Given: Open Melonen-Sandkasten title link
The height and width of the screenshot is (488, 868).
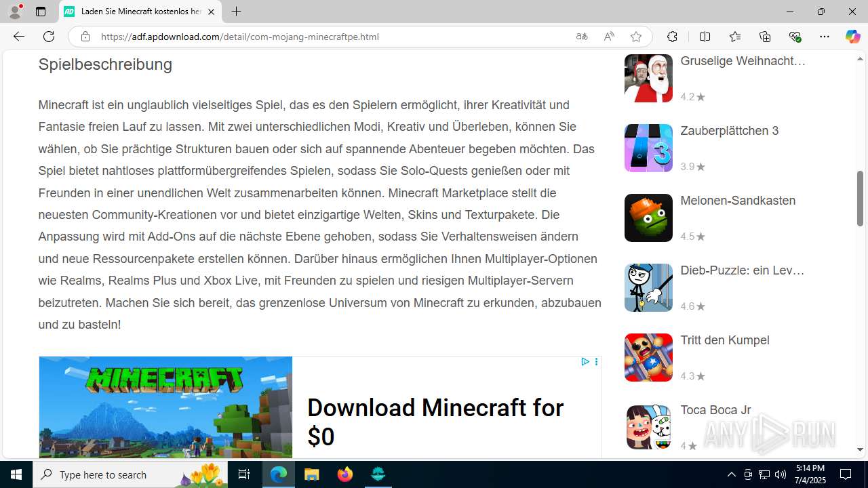Looking at the screenshot, I should (738, 201).
